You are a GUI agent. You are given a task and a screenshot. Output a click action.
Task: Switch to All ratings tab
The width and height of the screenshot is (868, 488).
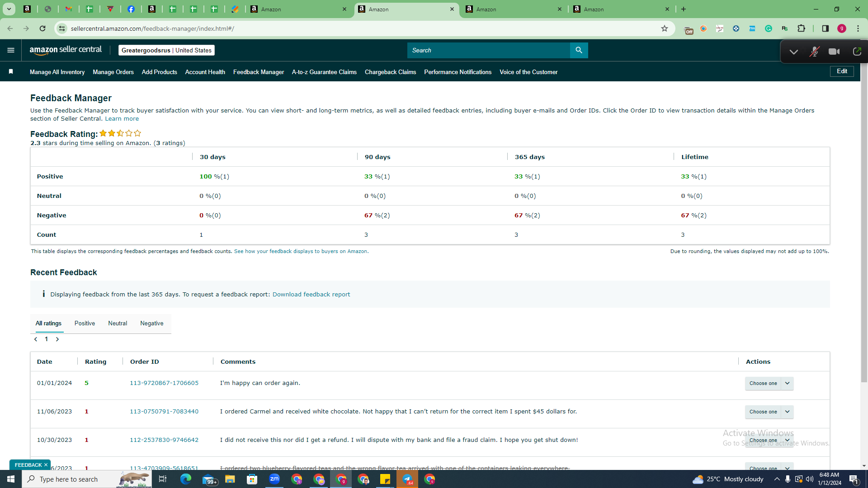click(48, 324)
